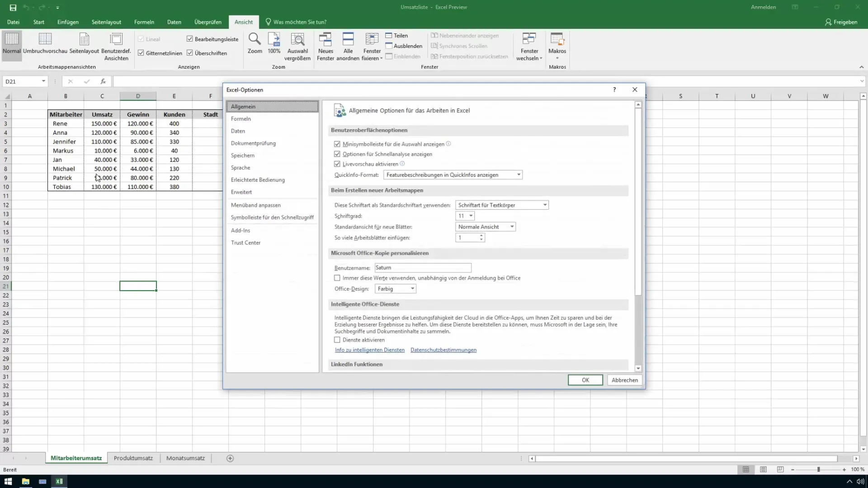Click Alle anordnen icon
Image resolution: width=868 pixels, height=488 pixels.
pyautogui.click(x=348, y=47)
